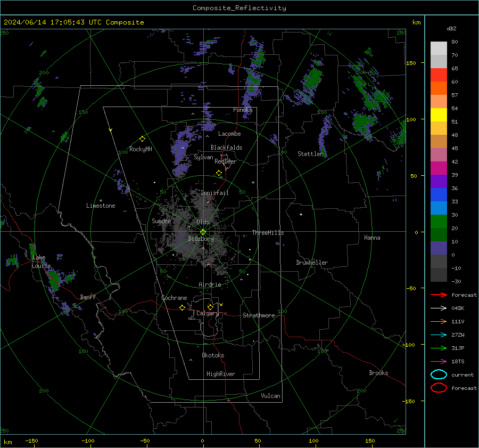The image size is (479, 448).
Task: Click the Banff town label
Action: (x=88, y=297)
